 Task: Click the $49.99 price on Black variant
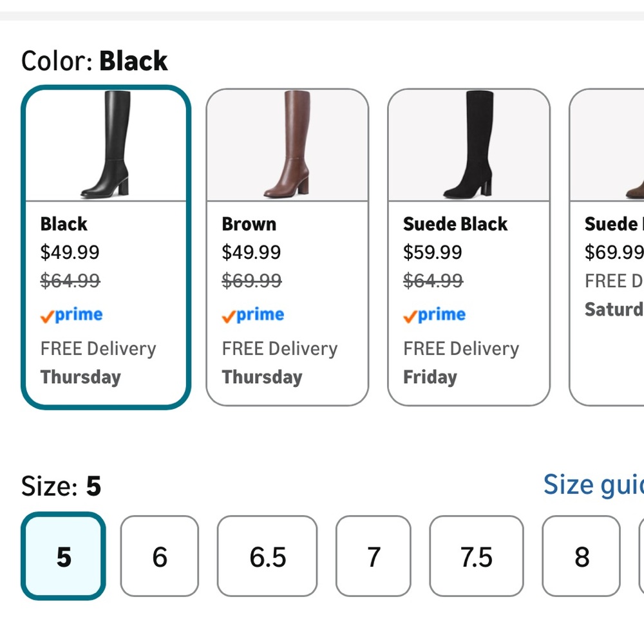(70, 252)
